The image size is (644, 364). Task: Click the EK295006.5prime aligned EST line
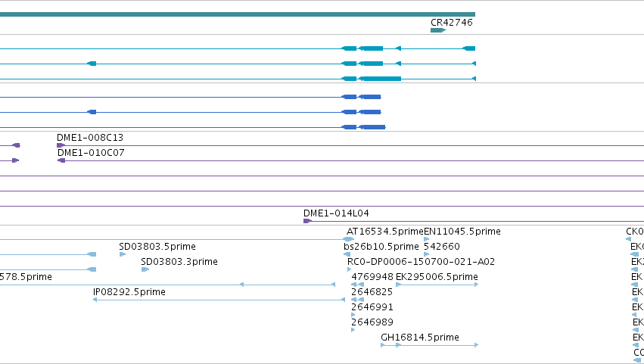point(437,285)
